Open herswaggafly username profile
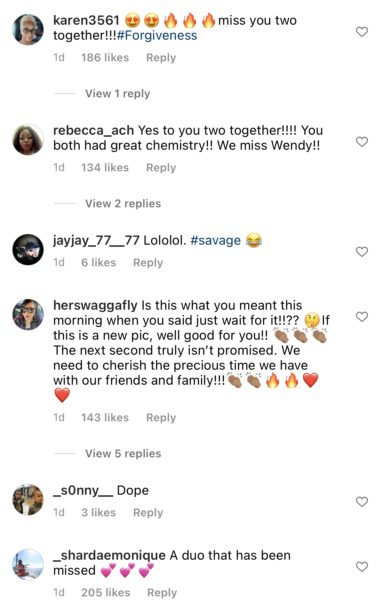This screenshot has width=390, height=600. tap(95, 306)
